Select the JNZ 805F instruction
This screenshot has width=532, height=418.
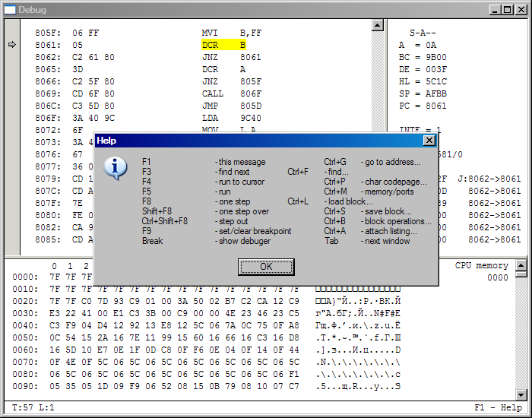tap(232, 81)
